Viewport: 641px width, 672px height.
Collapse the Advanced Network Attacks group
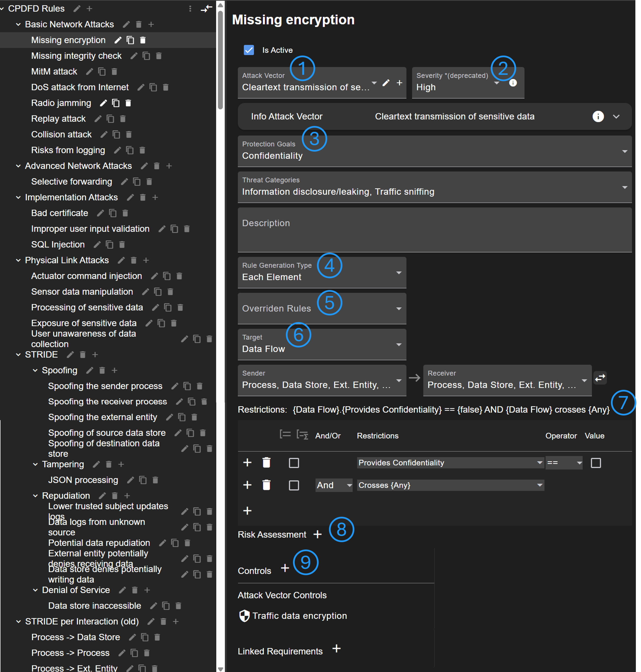pyautogui.click(x=18, y=166)
